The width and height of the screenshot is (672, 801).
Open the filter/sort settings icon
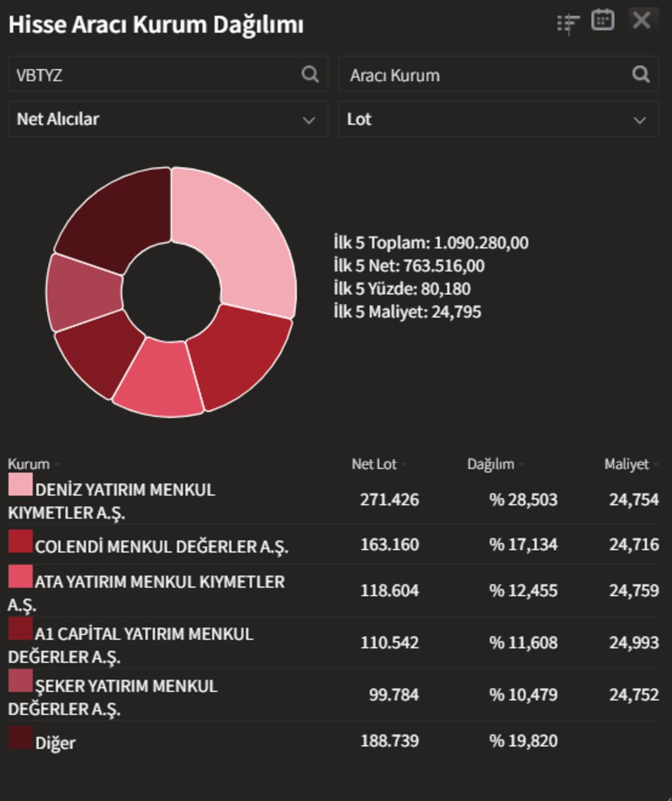point(568,24)
